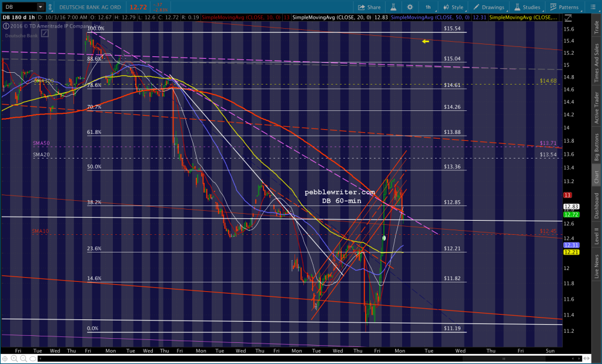Click the green 12.72 price axis bubble
The width and height of the screenshot is (602, 364).
click(571, 214)
